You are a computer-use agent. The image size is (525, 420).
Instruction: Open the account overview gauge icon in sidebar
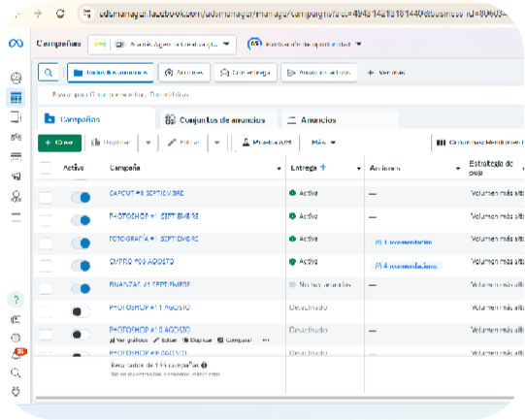[x=16, y=78]
